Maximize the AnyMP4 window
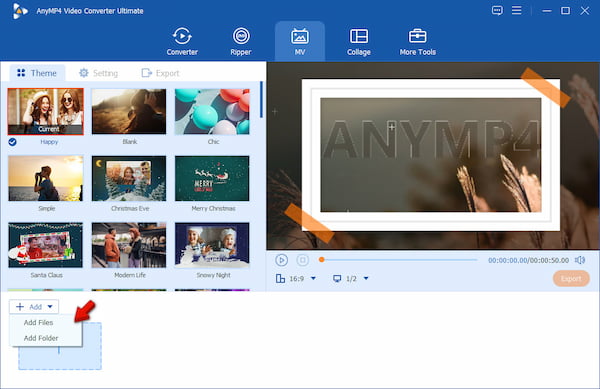 click(x=565, y=11)
